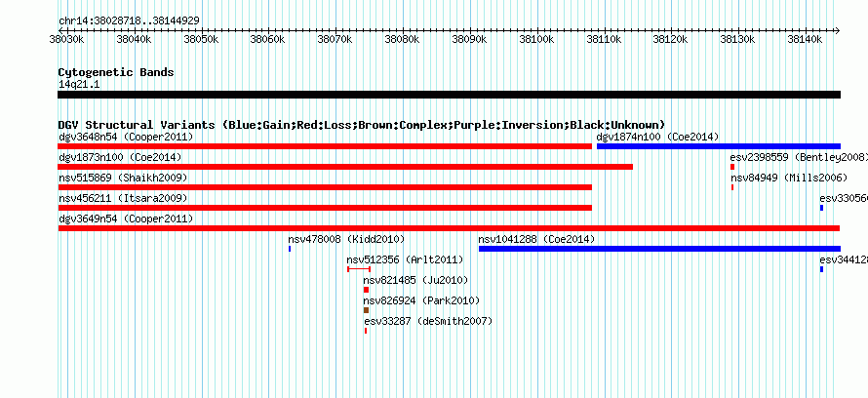Open the nsv456211 (Itsara2009) label
This screenshot has width=868, height=398.
point(123,198)
